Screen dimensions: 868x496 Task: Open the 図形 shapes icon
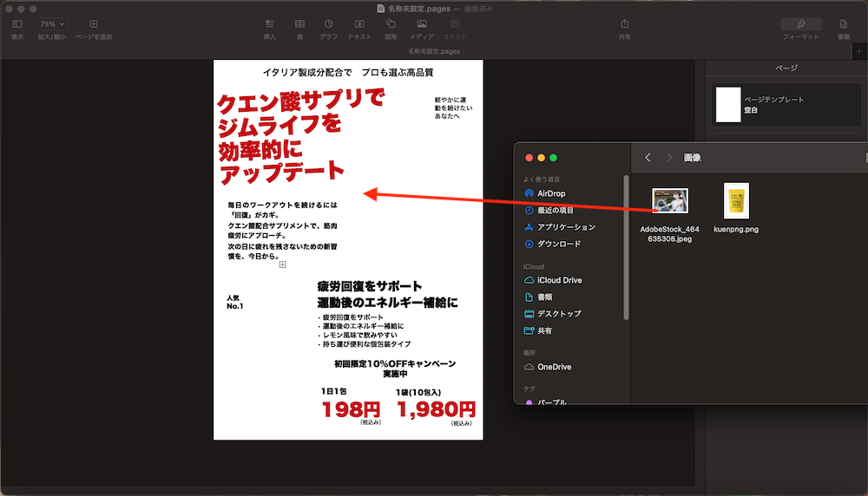coord(391,23)
